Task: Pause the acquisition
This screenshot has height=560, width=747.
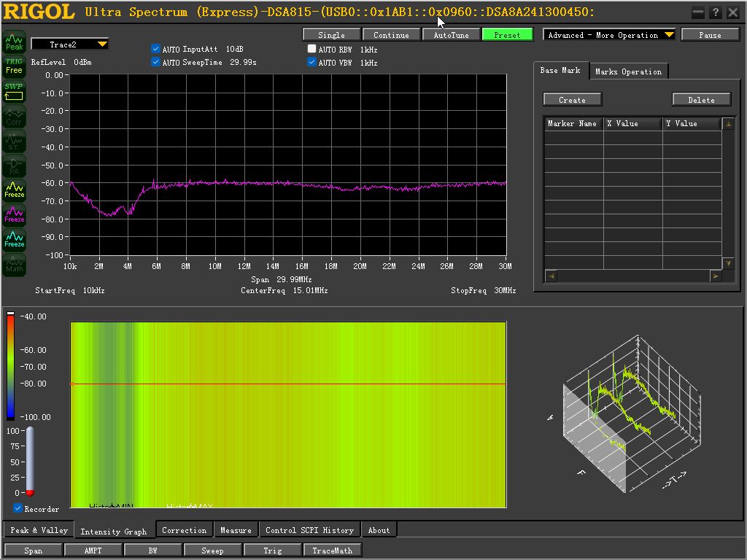Action: click(710, 35)
